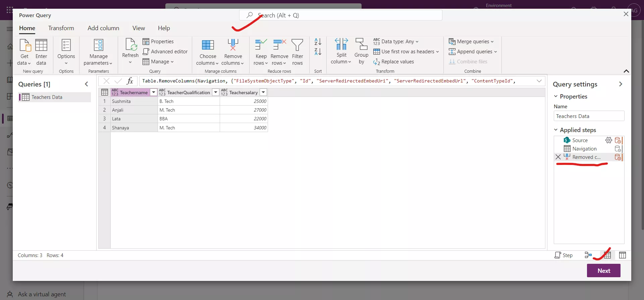Click Remove columns
This screenshot has width=644, height=300.
click(233, 52)
